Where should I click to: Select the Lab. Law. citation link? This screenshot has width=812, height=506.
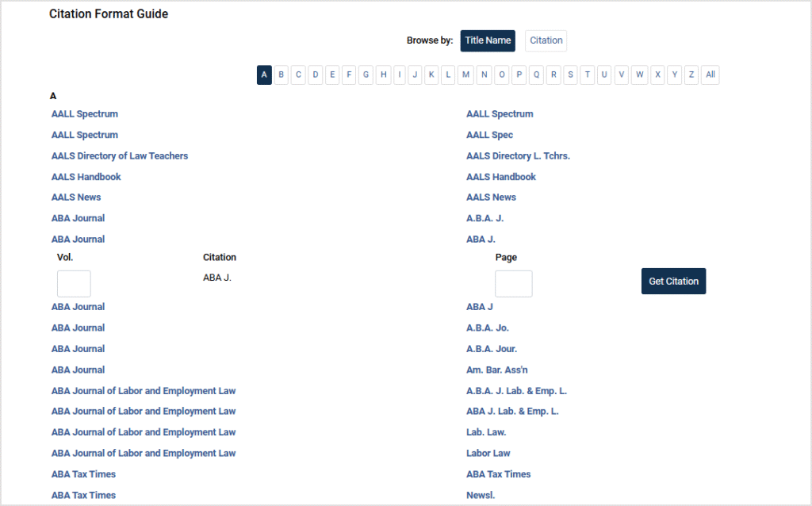point(486,432)
